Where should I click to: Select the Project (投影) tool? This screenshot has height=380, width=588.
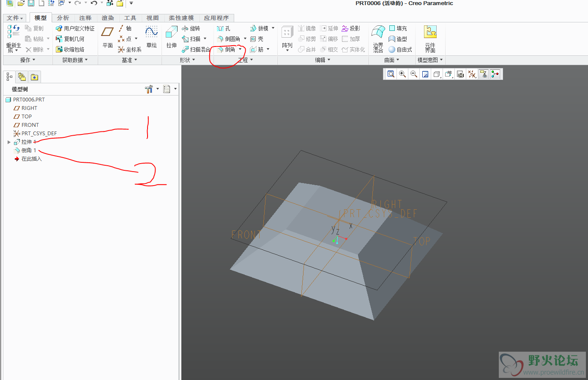351,28
